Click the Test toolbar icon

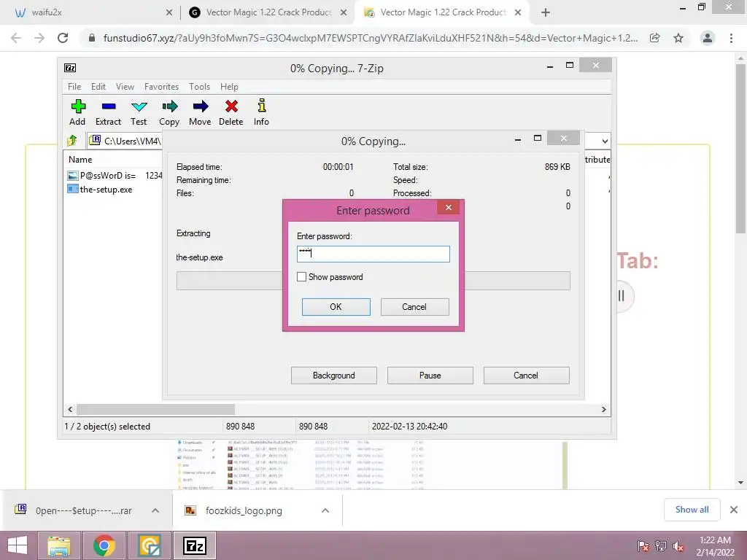coord(139,106)
